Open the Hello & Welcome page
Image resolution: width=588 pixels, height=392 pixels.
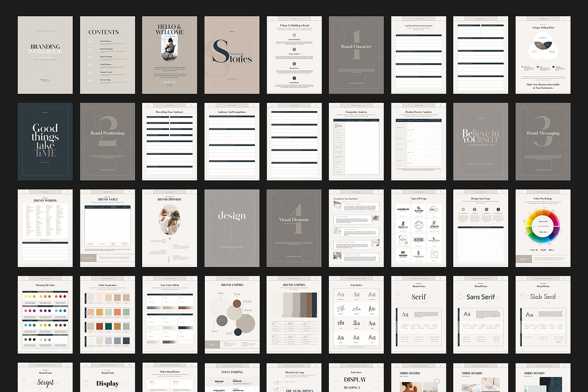170,55
